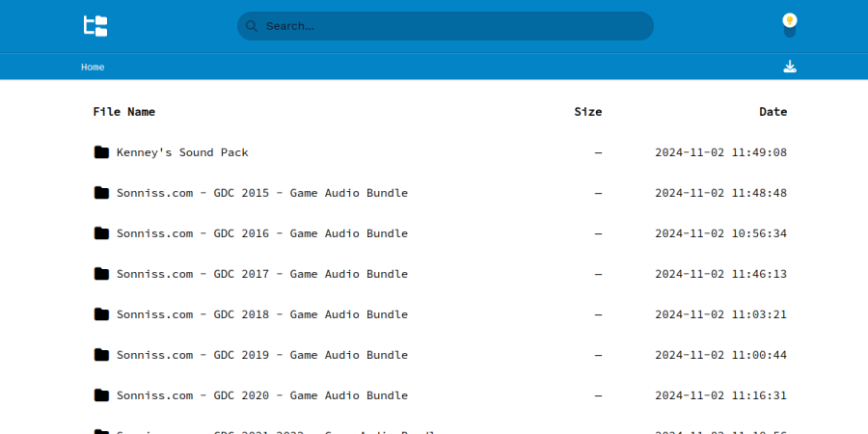The width and height of the screenshot is (868, 434).
Task: Click the folder icon for GDC 2019 bundle
Action: pos(101,354)
